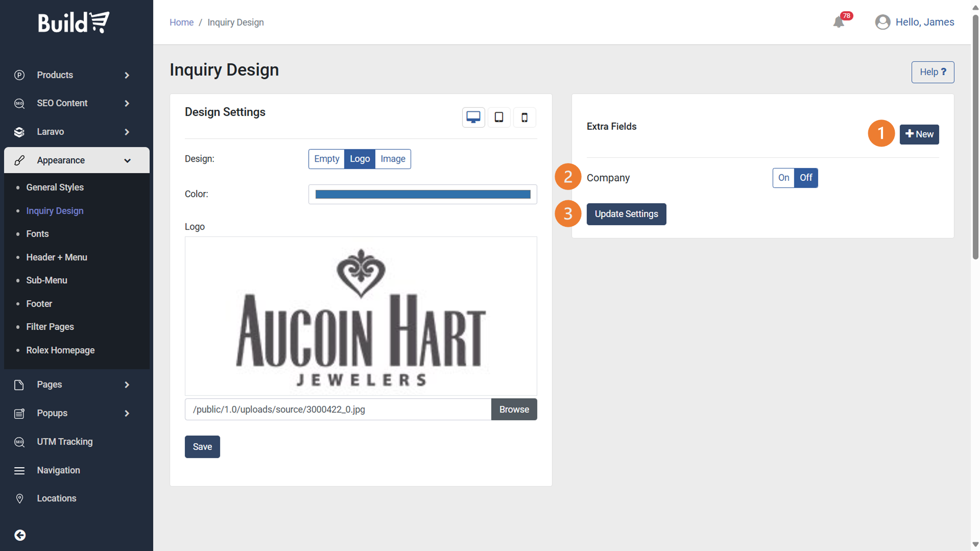980x551 pixels.
Task: Open UTM Tracking menu label
Action: (65, 442)
